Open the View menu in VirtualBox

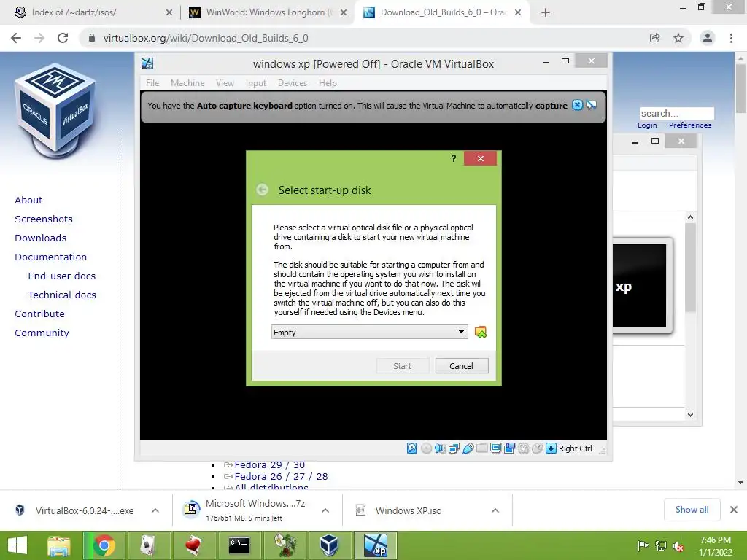pos(225,83)
